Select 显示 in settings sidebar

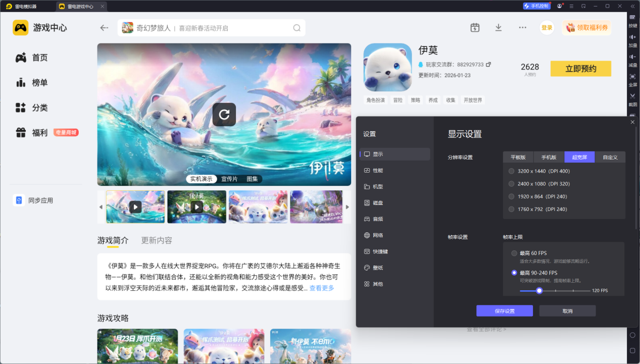[395, 154]
